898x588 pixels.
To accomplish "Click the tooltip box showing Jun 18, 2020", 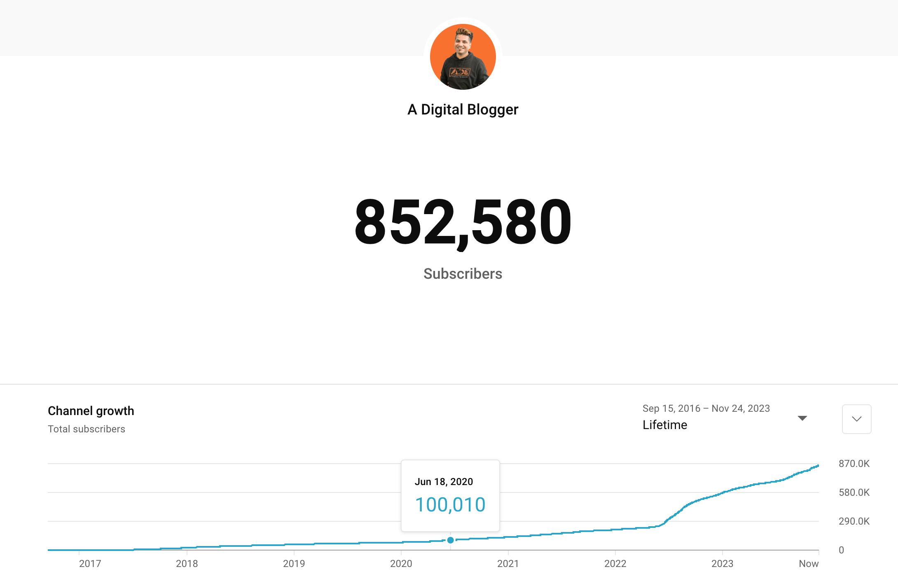I will pos(450,493).
